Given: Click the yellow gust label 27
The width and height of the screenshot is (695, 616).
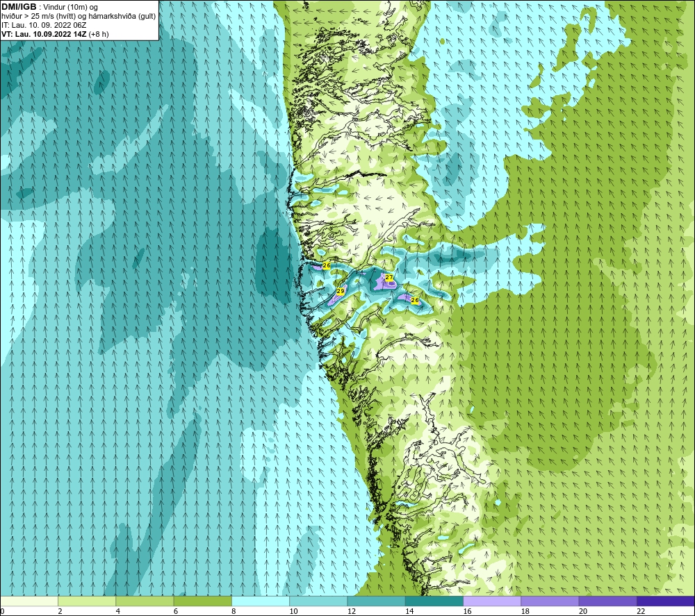Looking at the screenshot, I should coord(389,278).
